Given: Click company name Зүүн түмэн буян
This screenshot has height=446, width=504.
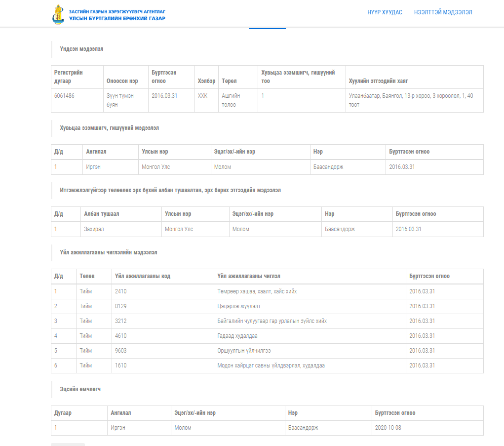Looking at the screenshot, I should tap(120, 100).
